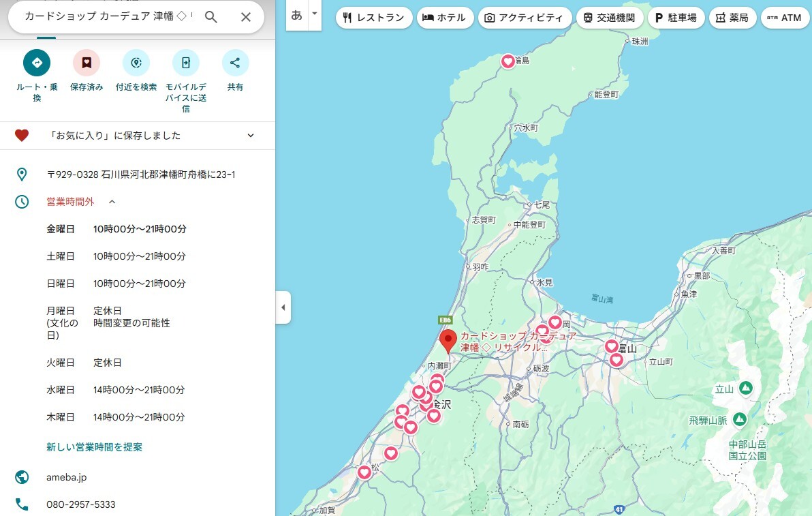Open the ameba.jp website link
Image resolution: width=812 pixels, height=516 pixels.
click(x=66, y=477)
